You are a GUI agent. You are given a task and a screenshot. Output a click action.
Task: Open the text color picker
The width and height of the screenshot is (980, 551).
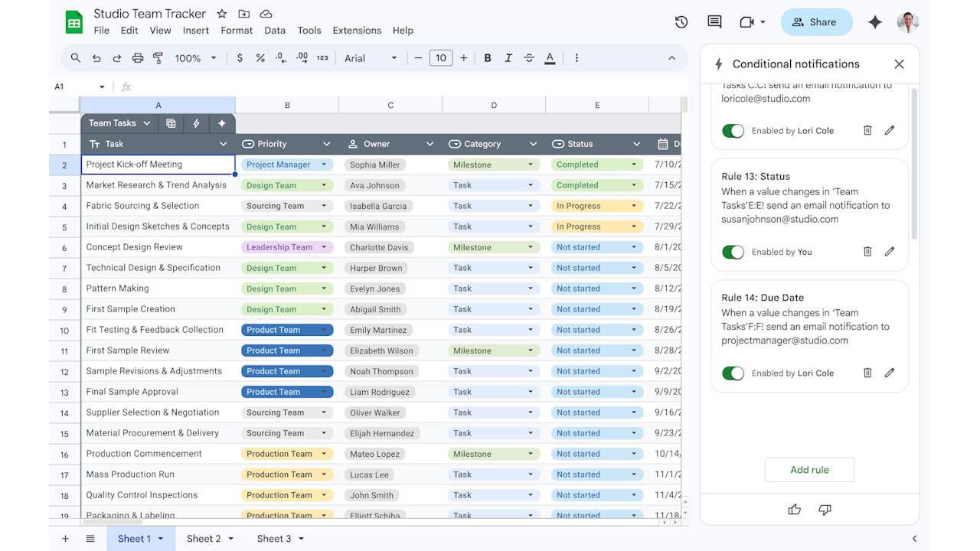click(550, 58)
